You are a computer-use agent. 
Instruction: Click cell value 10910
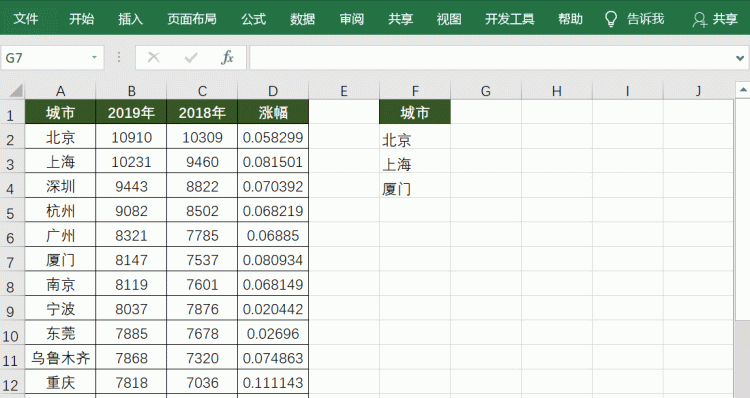[131, 137]
